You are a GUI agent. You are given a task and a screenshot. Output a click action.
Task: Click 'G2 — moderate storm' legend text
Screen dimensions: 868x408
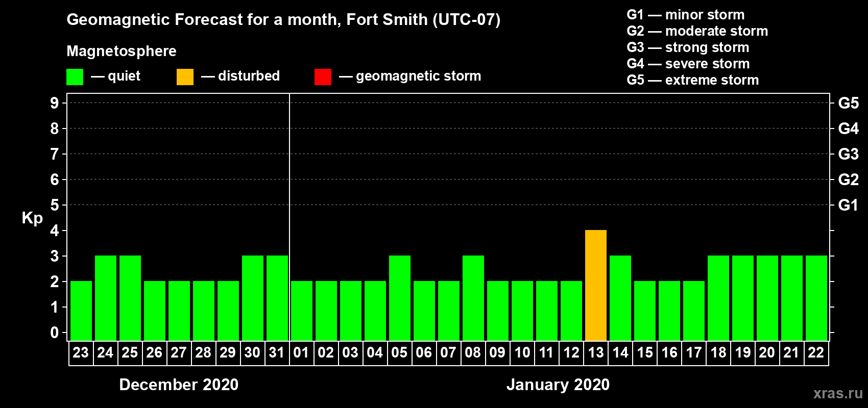pyautogui.click(x=697, y=31)
